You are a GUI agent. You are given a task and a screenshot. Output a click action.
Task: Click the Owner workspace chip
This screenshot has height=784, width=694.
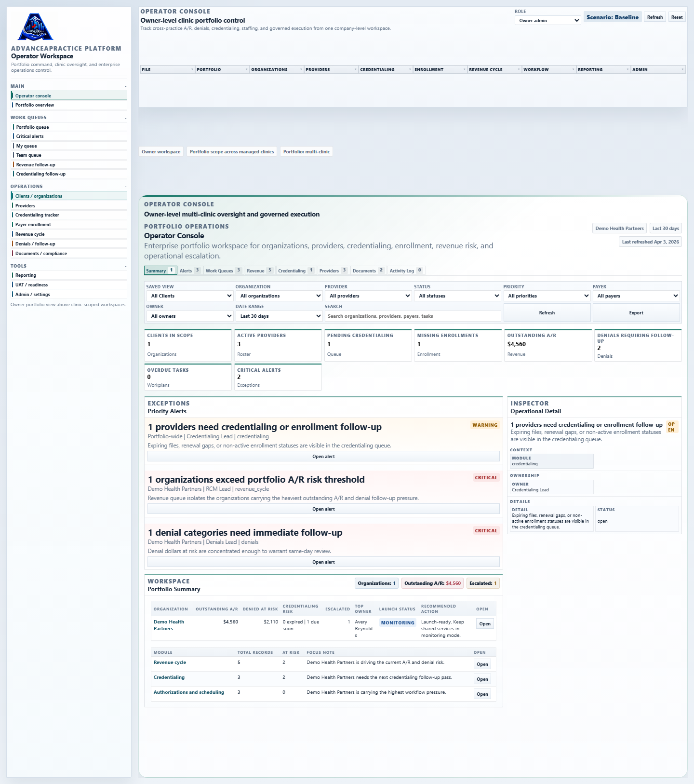161,152
